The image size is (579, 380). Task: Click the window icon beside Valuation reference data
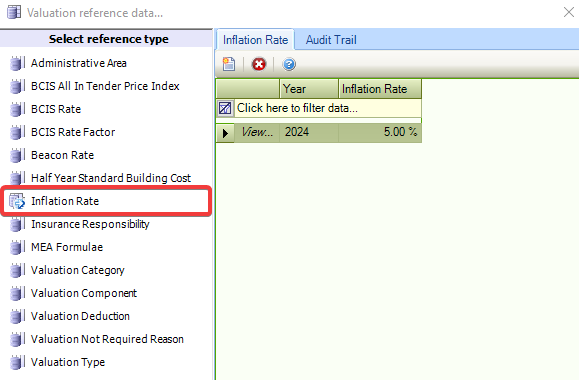pos(14,12)
